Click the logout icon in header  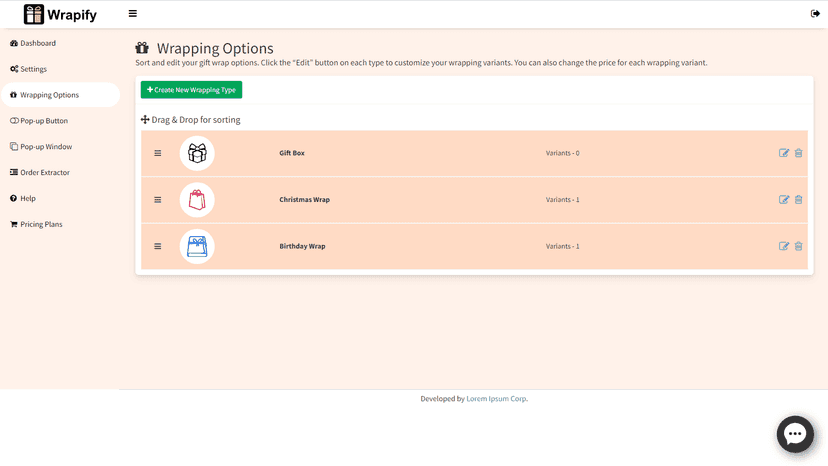pyautogui.click(x=815, y=14)
